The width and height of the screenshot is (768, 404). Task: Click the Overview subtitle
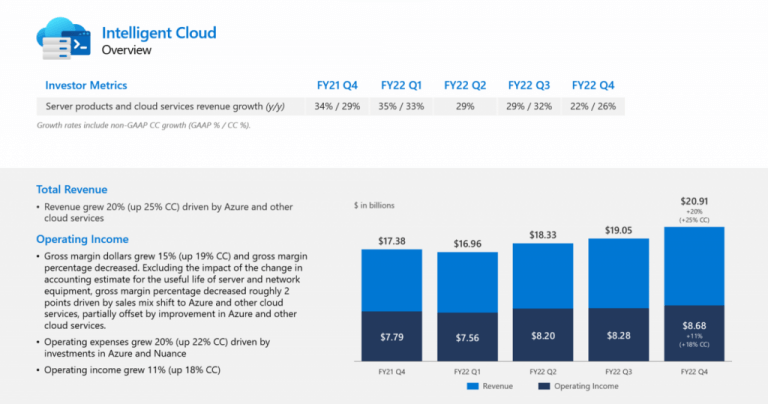coord(126,50)
